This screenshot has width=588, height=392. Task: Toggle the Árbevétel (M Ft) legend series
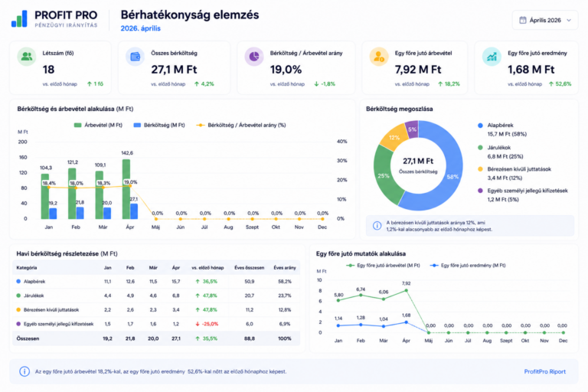(98, 126)
